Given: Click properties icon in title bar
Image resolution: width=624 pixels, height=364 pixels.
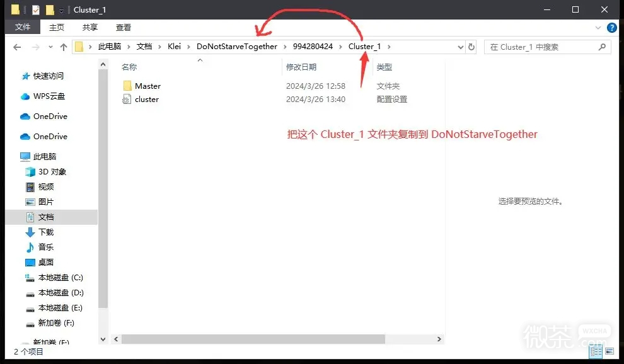Looking at the screenshot, I should pos(36,10).
